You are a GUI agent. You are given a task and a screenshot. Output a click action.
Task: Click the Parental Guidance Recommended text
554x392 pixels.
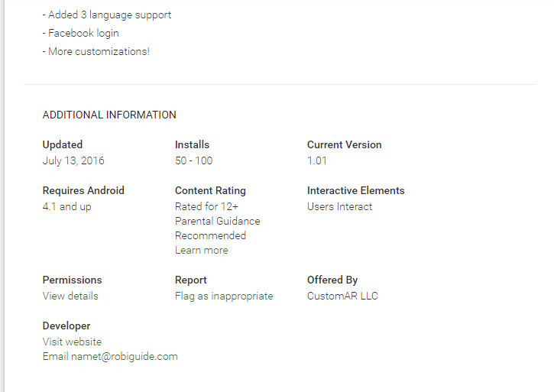pyautogui.click(x=217, y=228)
